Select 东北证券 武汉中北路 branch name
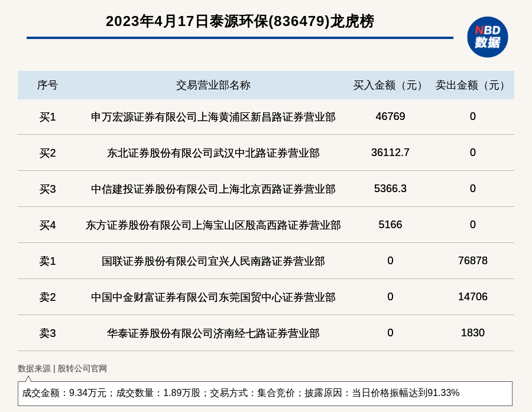The height and width of the screenshot is (412, 532). [x=213, y=153]
